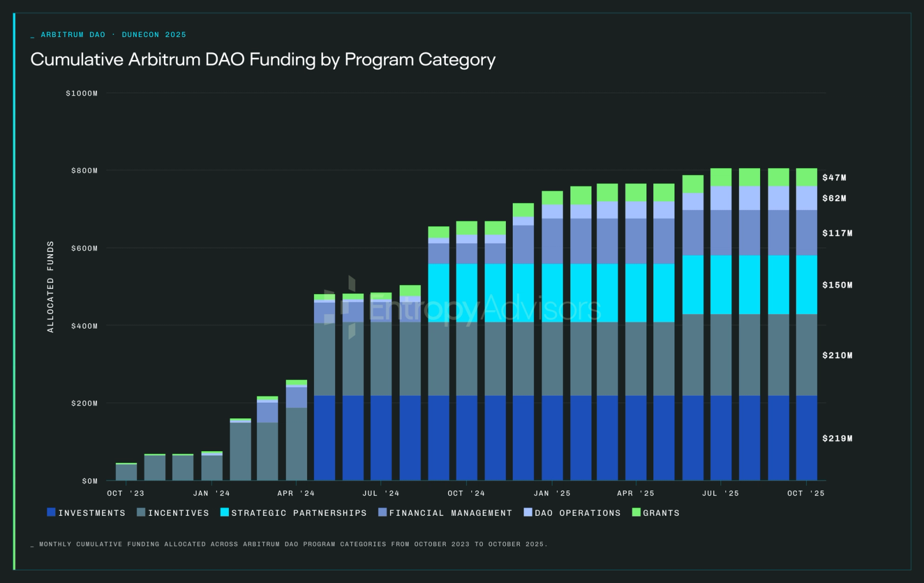Screen dimensions: 924x583
Task: Click the $47M grants value label
Action: tap(834, 178)
